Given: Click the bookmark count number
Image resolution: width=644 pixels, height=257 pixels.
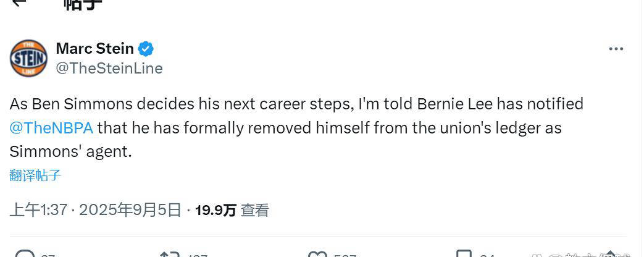Looking at the screenshot, I should (487, 255).
